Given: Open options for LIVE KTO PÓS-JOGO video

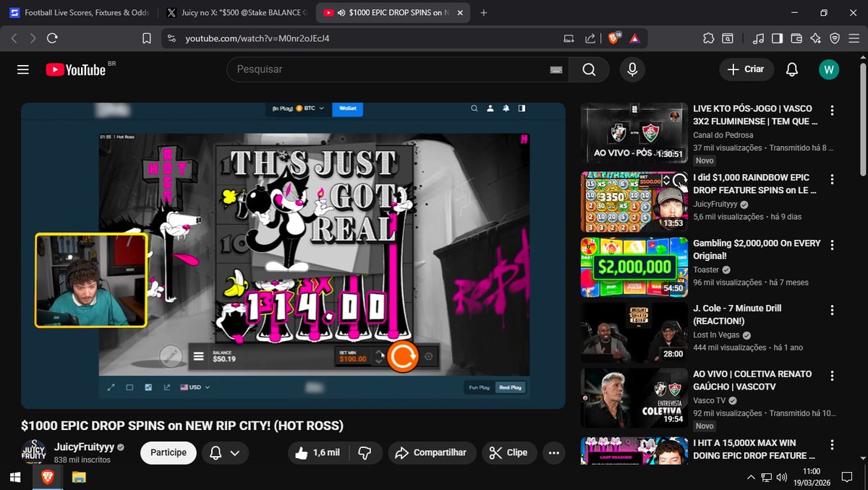Looking at the screenshot, I should pos(832,111).
